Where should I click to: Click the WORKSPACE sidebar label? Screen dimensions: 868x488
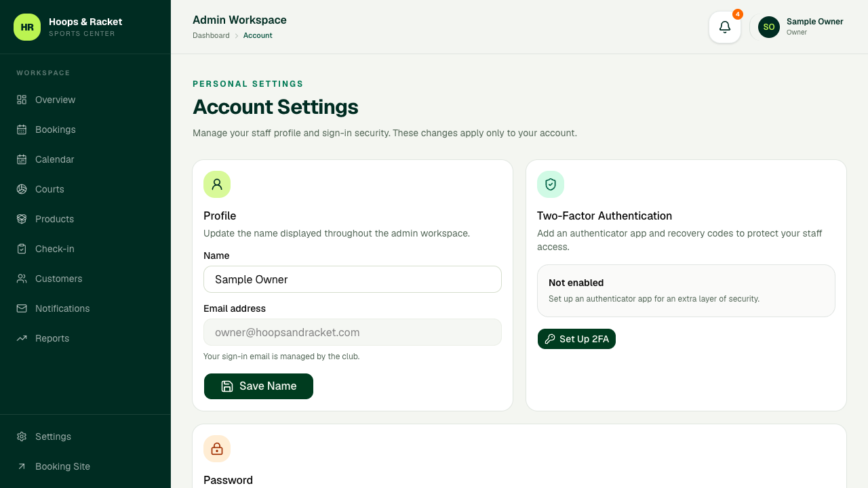43,73
